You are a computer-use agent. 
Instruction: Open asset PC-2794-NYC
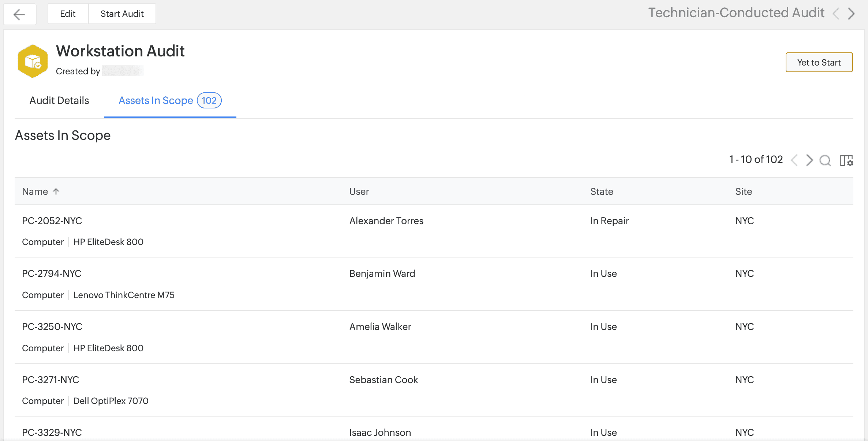(52, 274)
